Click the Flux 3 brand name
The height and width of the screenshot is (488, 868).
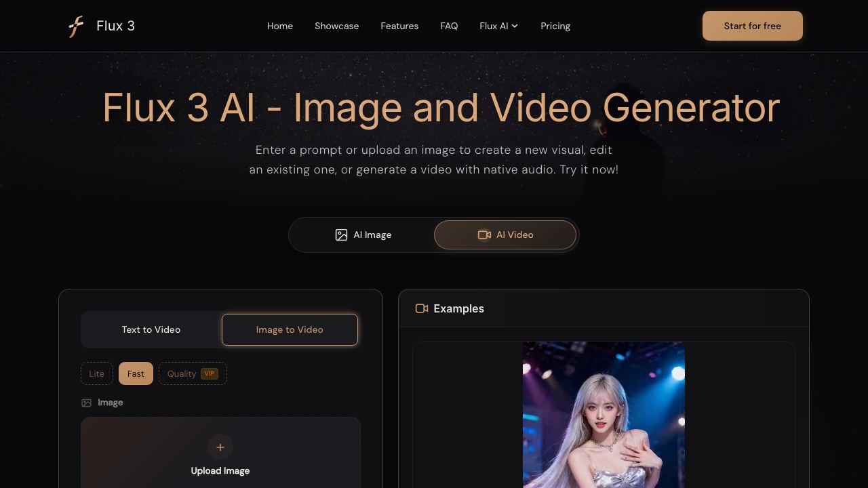click(x=115, y=26)
